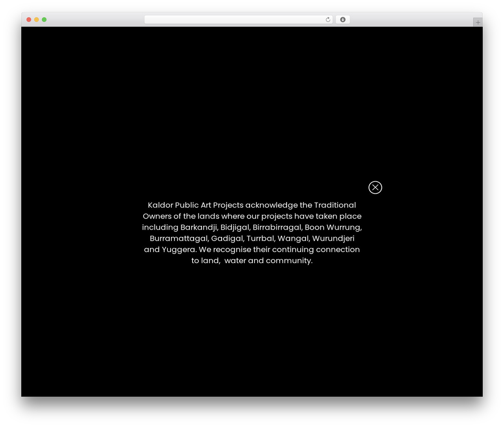Click the word "Barkandji" in the text

click(199, 227)
